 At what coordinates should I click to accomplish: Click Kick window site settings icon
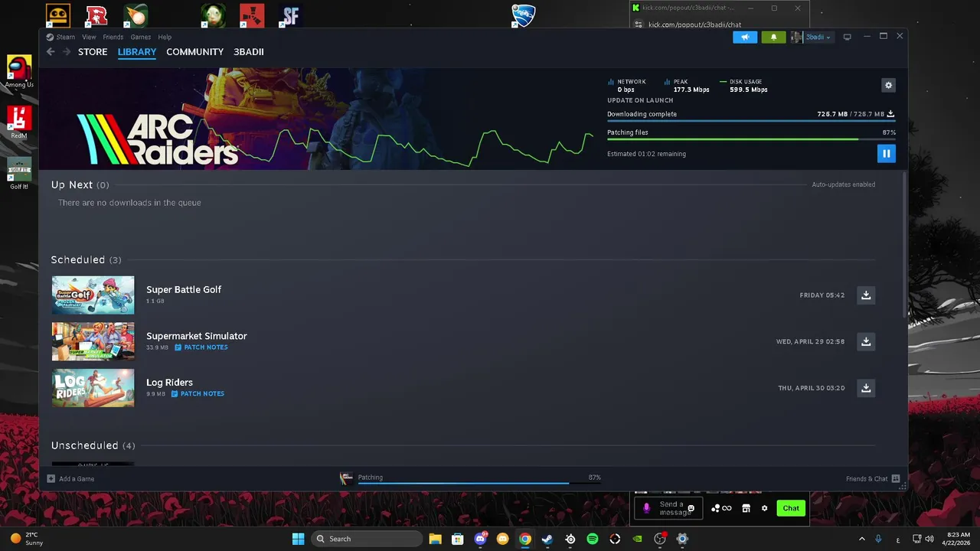637,24
